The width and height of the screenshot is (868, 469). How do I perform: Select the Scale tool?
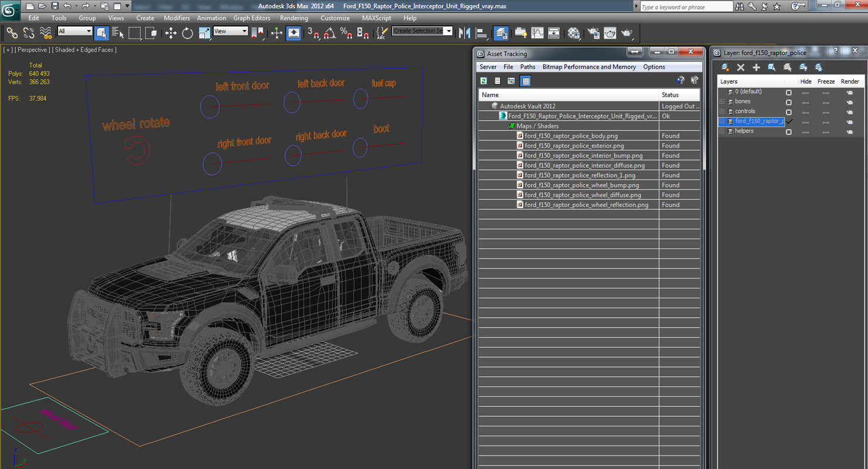[204, 33]
